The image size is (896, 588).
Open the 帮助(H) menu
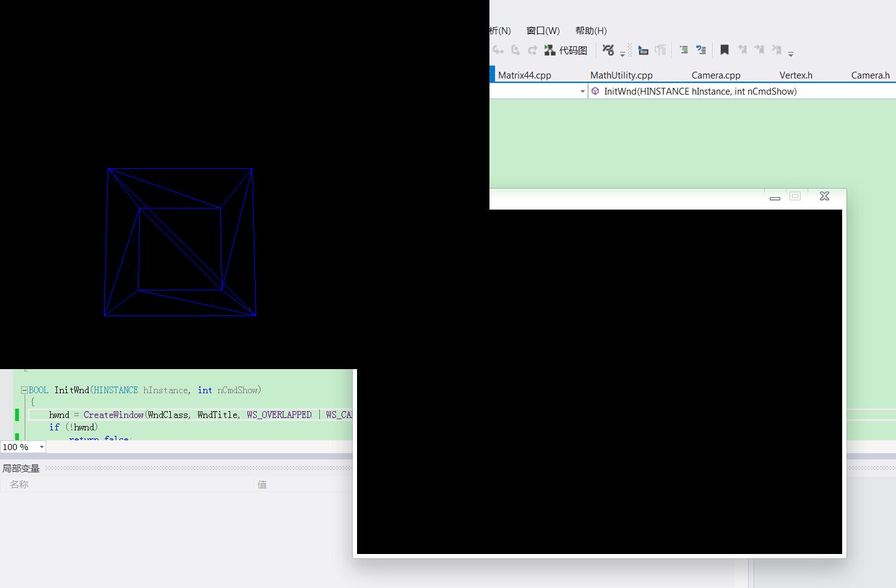[591, 30]
